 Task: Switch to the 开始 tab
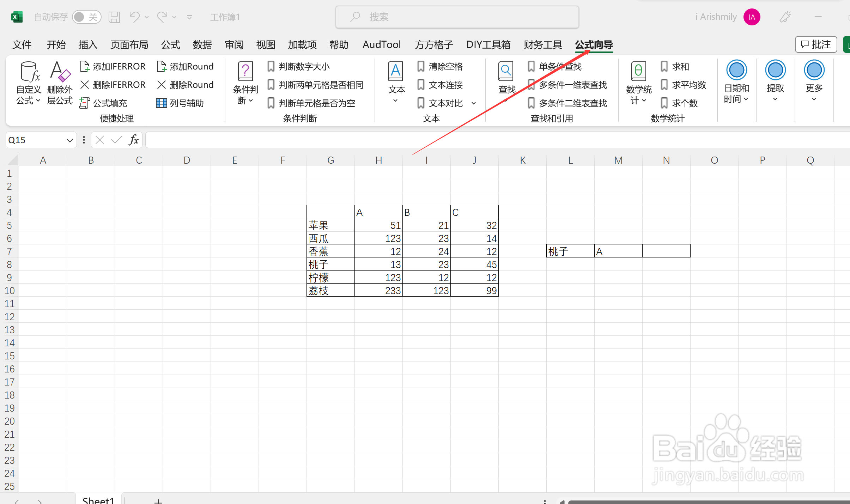tap(56, 45)
